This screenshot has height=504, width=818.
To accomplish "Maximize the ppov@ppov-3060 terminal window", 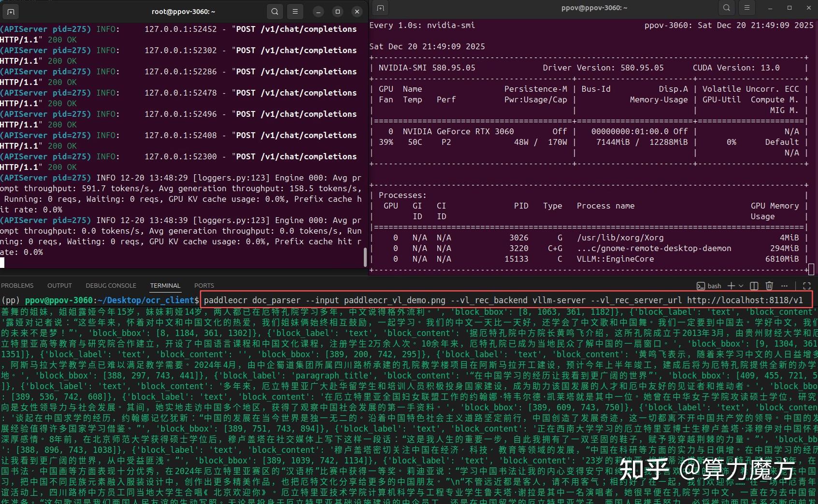I will pyautogui.click(x=789, y=8).
